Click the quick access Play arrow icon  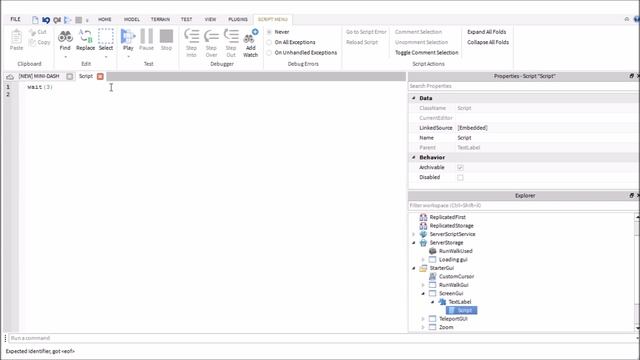click(67, 20)
